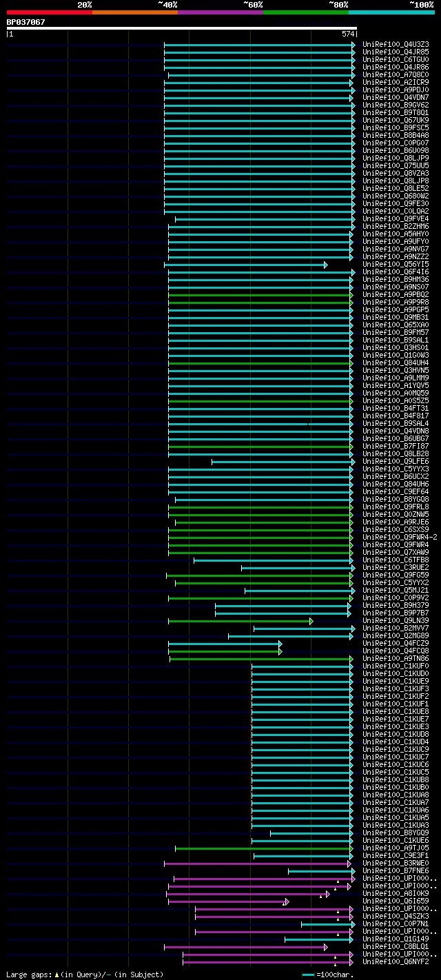The image size is (441, 980).
Task: Open hit UniRef100_C6TGU0
Action: [396, 59]
